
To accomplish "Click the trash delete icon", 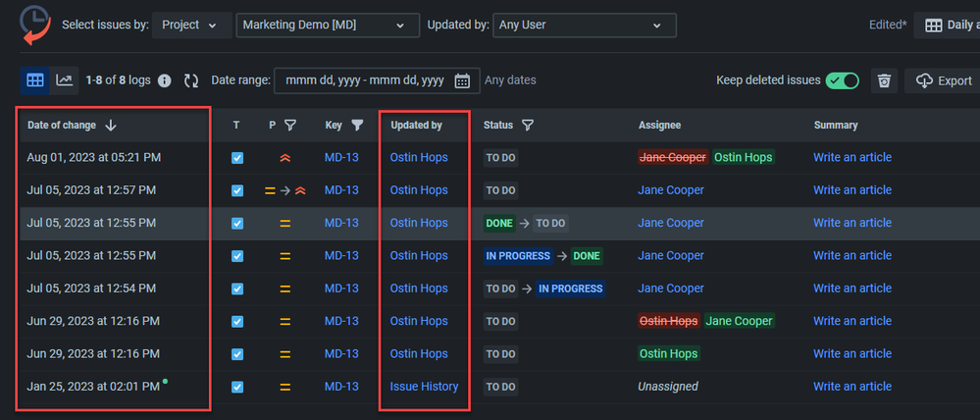I will point(884,80).
